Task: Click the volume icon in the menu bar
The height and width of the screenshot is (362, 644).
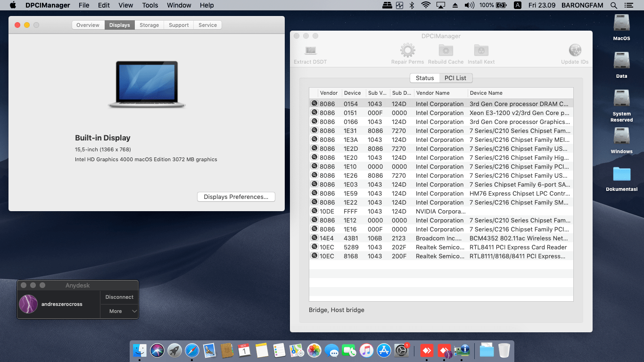Action: click(469, 5)
